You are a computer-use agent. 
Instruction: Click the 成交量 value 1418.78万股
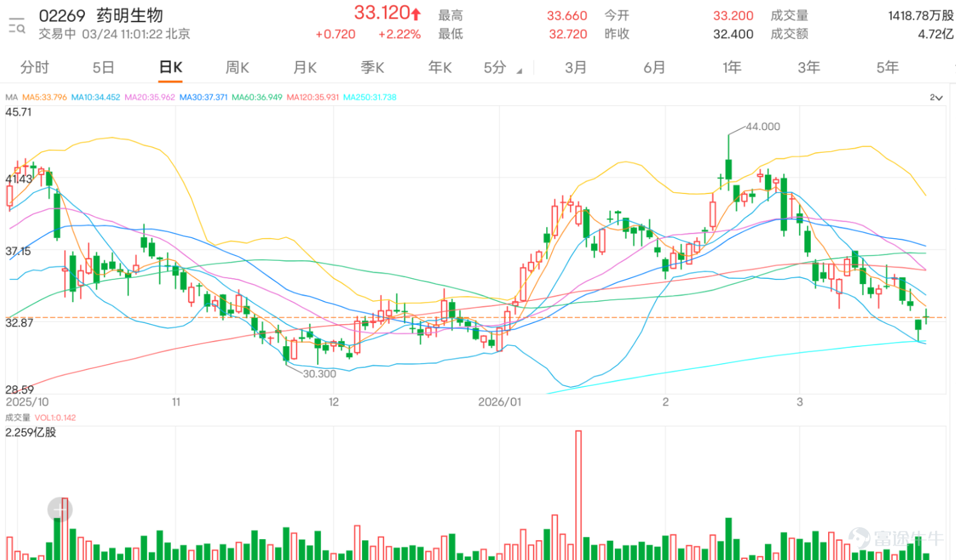click(x=921, y=16)
